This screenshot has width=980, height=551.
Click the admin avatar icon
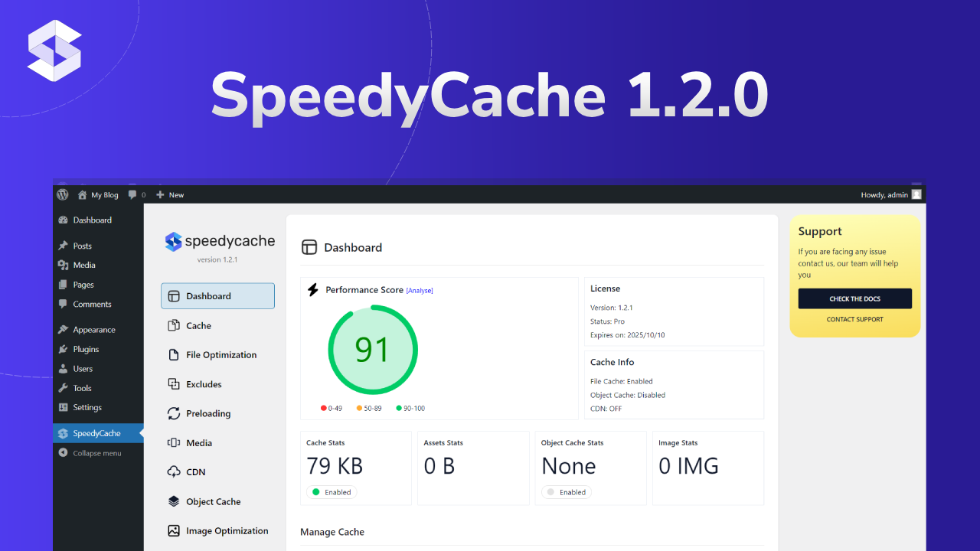point(916,194)
